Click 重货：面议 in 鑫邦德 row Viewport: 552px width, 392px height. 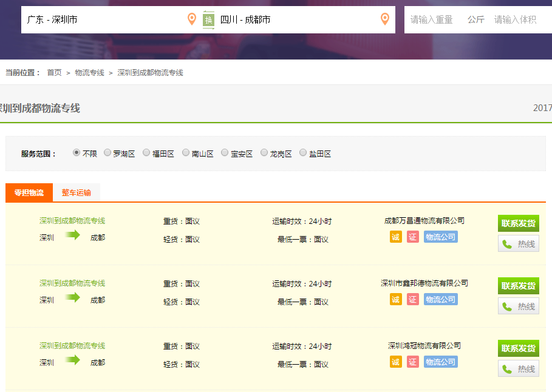pos(182,283)
